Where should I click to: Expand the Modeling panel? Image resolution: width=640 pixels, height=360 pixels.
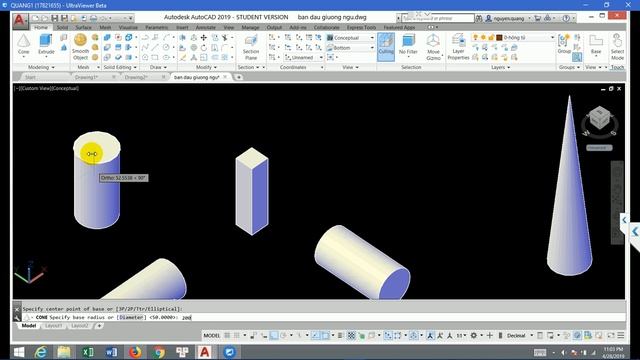pos(41,67)
